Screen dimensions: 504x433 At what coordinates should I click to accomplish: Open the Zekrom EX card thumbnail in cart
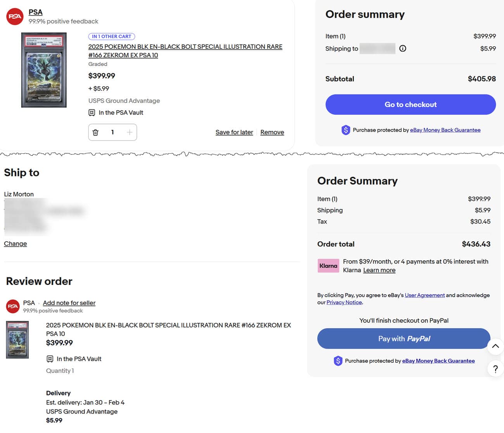tap(44, 70)
